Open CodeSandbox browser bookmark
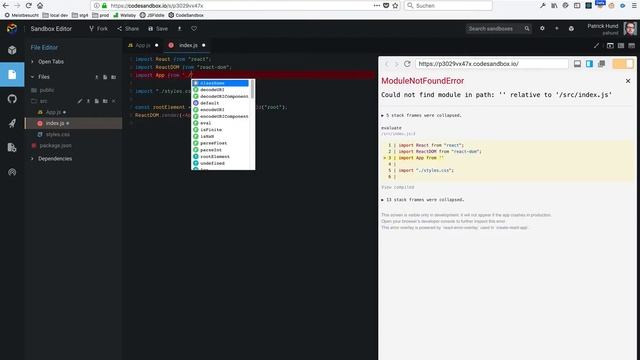The image size is (640, 360). (186, 15)
